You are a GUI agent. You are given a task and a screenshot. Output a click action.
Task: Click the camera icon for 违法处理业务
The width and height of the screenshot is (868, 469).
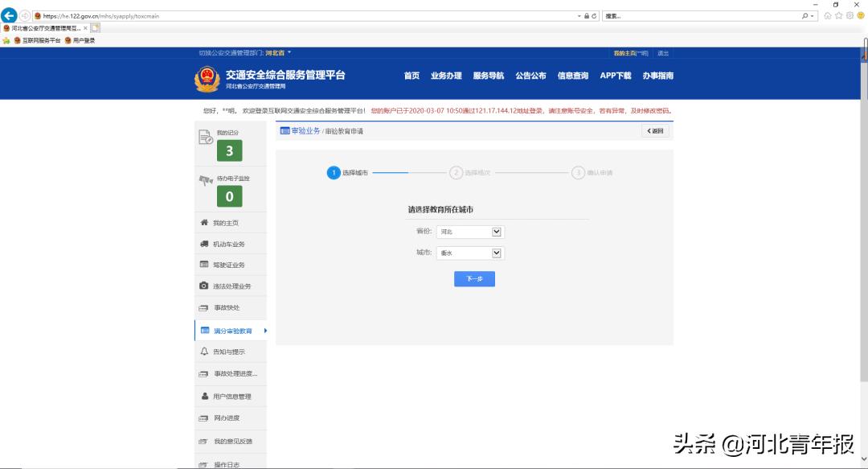[x=203, y=284]
